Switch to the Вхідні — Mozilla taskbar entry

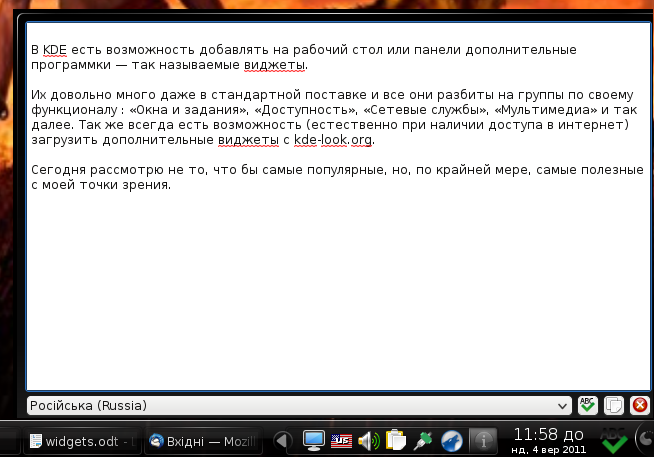pyautogui.click(x=203, y=441)
